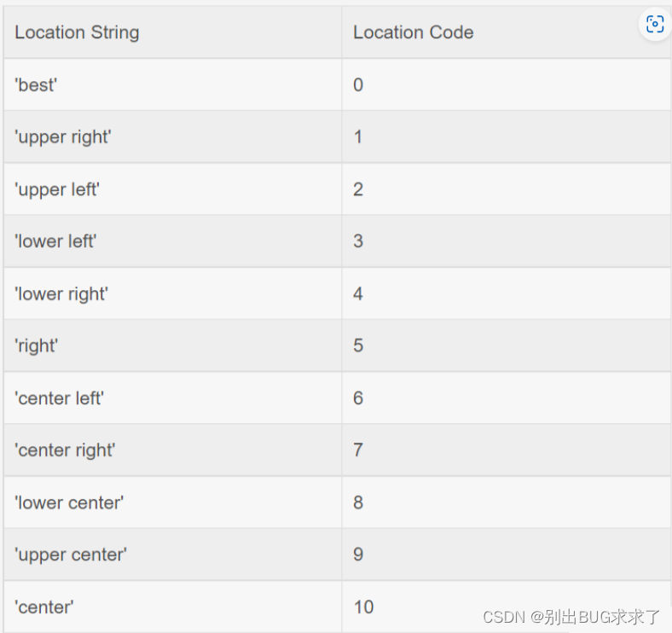Screen dimensions: 672x633
Task: Open the CSDN author watermark link
Action: (x=571, y=617)
